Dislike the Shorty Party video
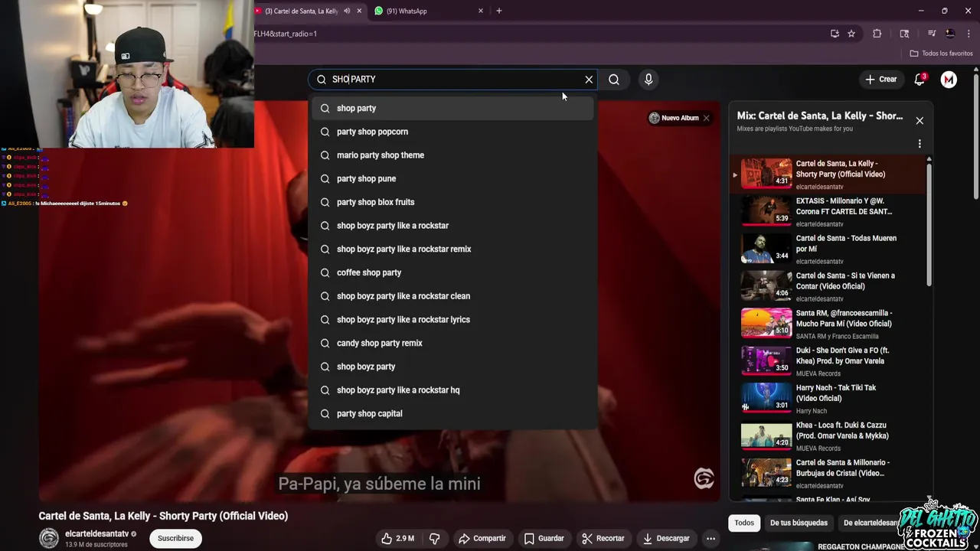Viewport: 980px width, 551px height. pyautogui.click(x=434, y=539)
